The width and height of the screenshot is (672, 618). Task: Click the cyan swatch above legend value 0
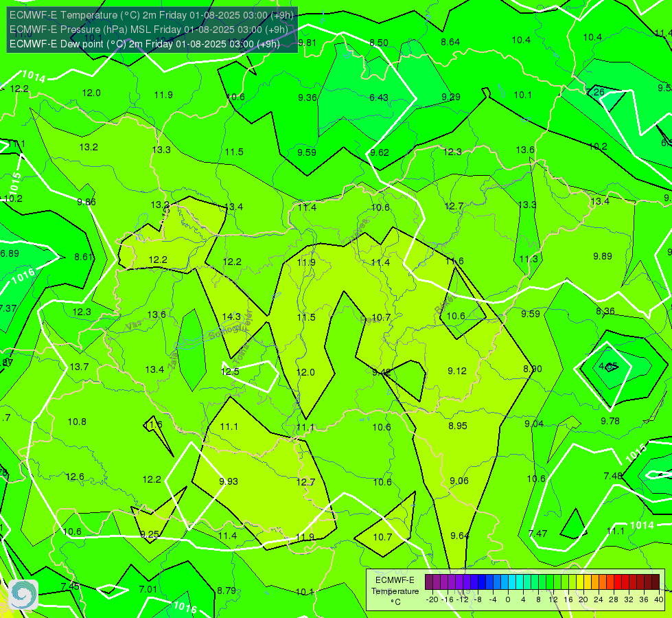[x=511, y=582]
